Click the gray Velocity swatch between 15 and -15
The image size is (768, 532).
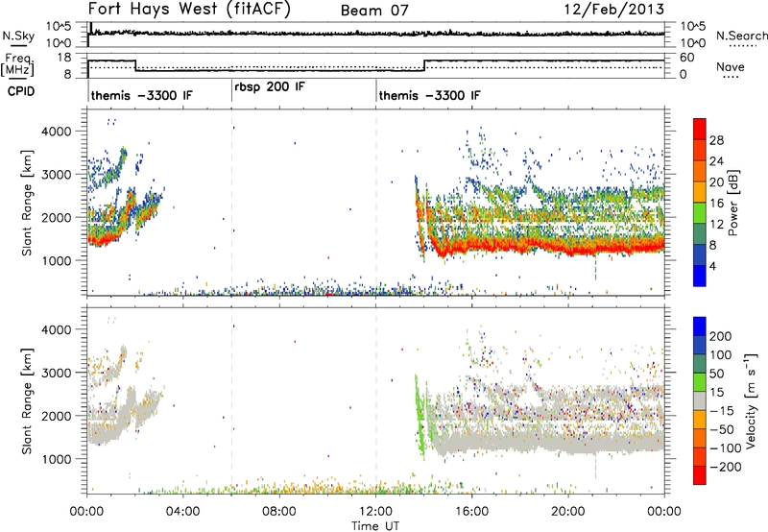[700, 400]
